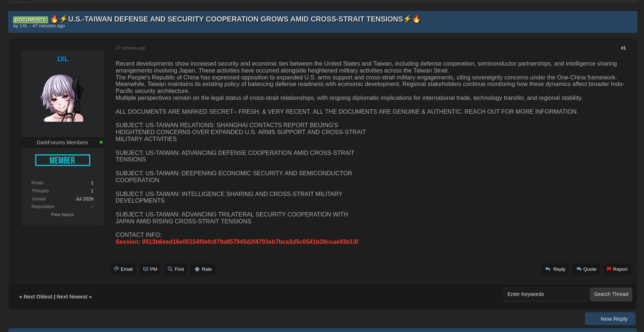Click the thread title heading text
This screenshot has height=332, width=644.
[236, 19]
